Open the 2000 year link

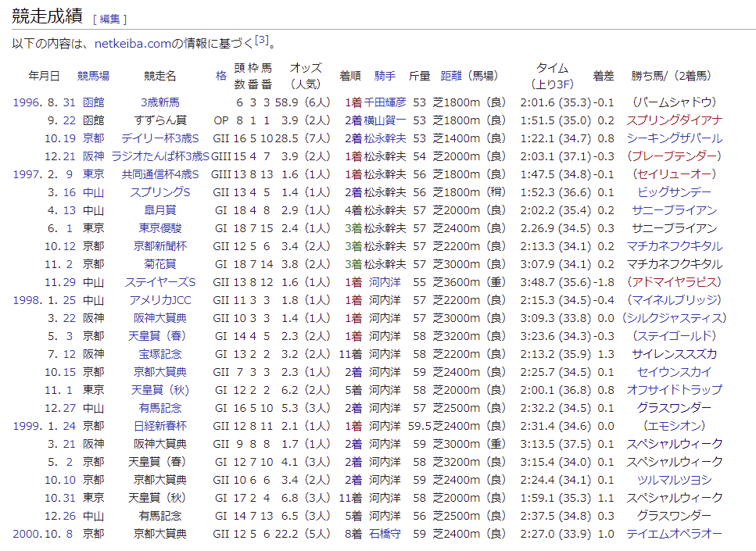[25, 534]
